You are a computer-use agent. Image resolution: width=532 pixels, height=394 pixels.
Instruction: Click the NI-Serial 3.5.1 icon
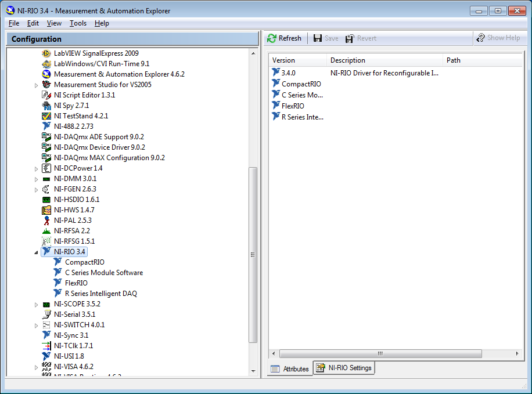46,315
